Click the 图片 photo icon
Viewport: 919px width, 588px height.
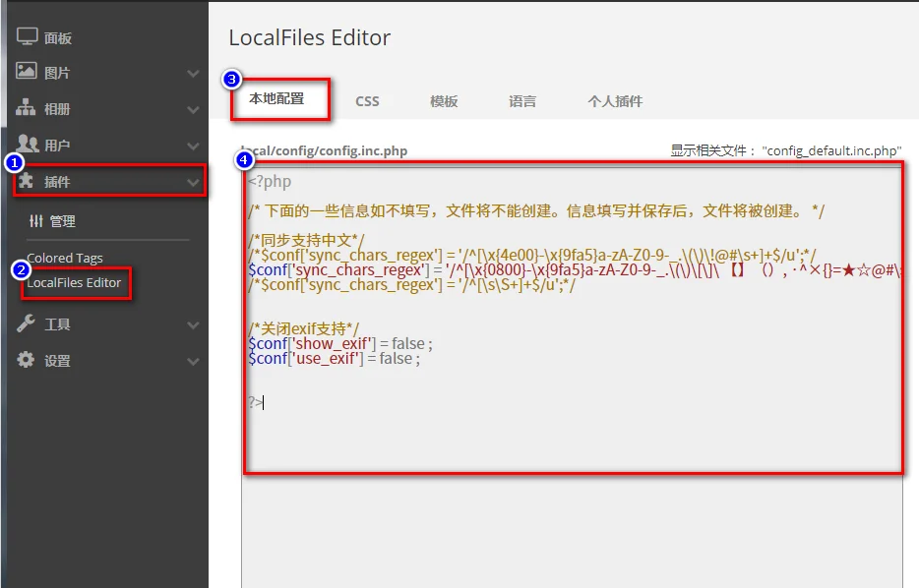[x=27, y=71]
